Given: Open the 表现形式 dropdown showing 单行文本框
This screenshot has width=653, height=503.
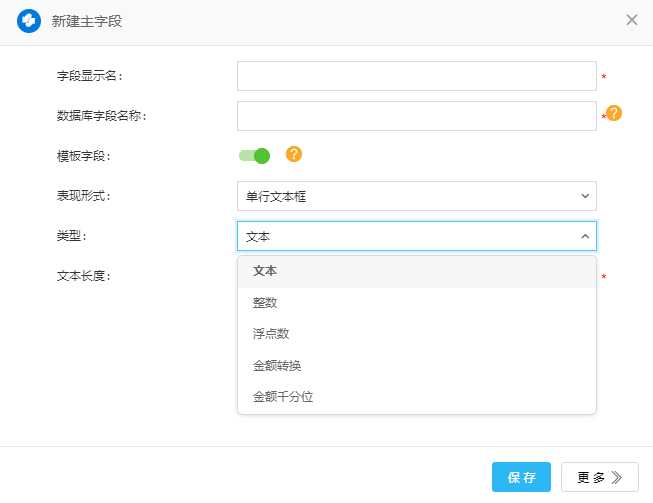Looking at the screenshot, I should pyautogui.click(x=405, y=196).
